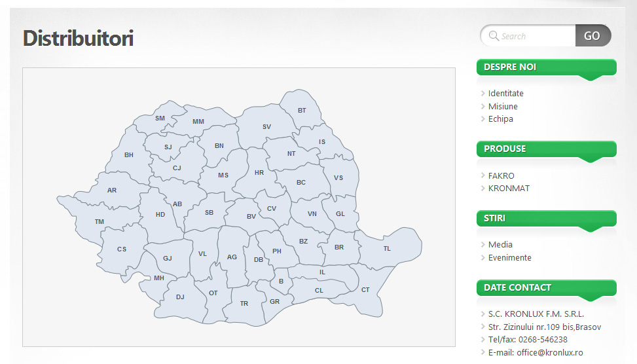The width and height of the screenshot is (637, 364).
Task: Open the DATE CONTACT section header
Action: tap(547, 287)
